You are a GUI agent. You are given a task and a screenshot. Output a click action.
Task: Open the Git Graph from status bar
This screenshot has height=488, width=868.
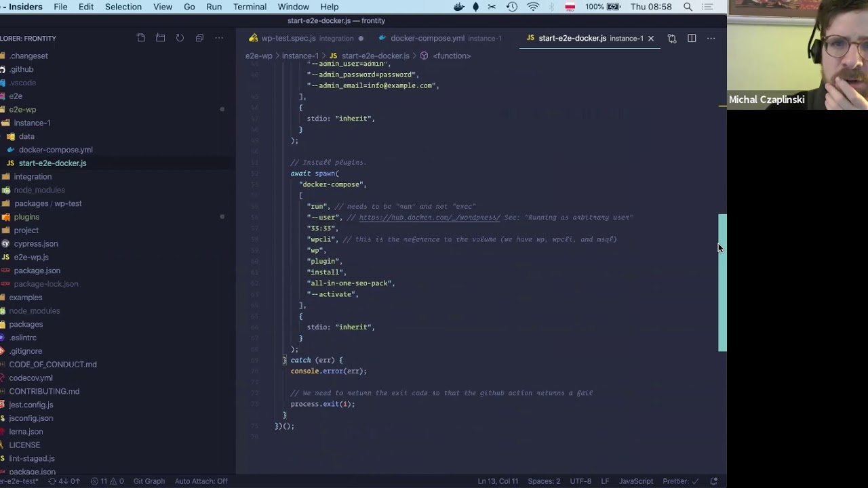(149, 481)
